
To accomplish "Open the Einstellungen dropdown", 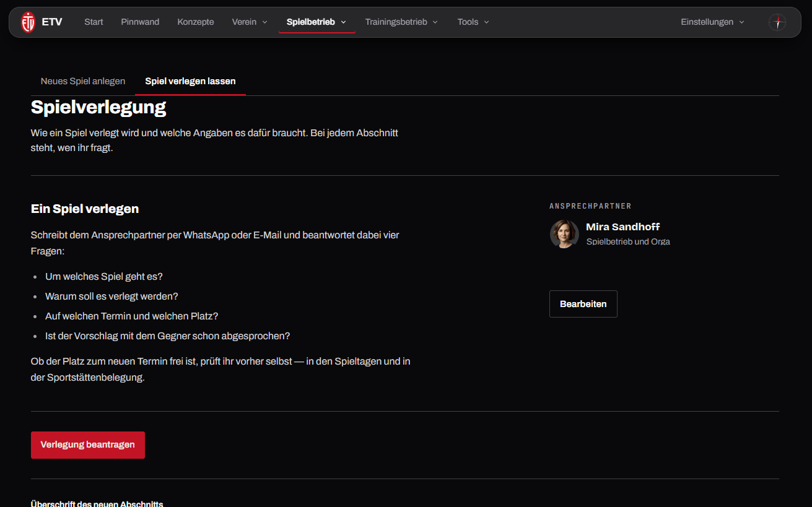I will (712, 22).
